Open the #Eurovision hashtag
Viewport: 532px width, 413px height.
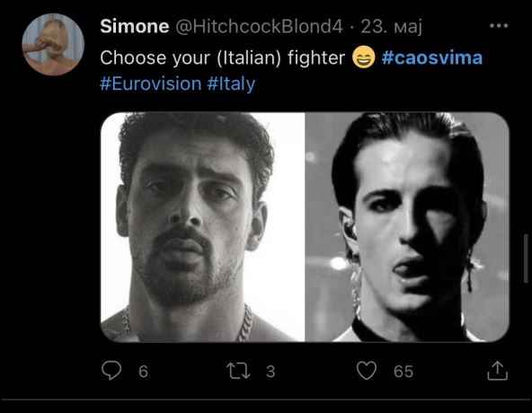pos(151,83)
